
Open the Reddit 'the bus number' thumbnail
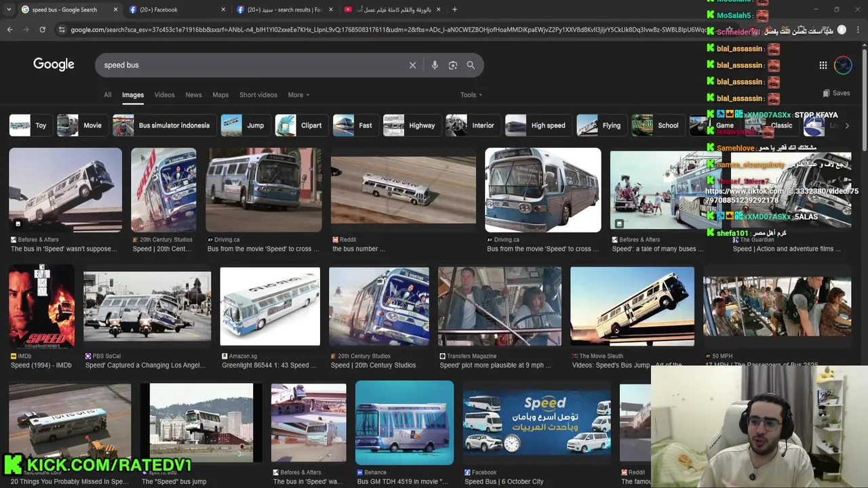(403, 190)
